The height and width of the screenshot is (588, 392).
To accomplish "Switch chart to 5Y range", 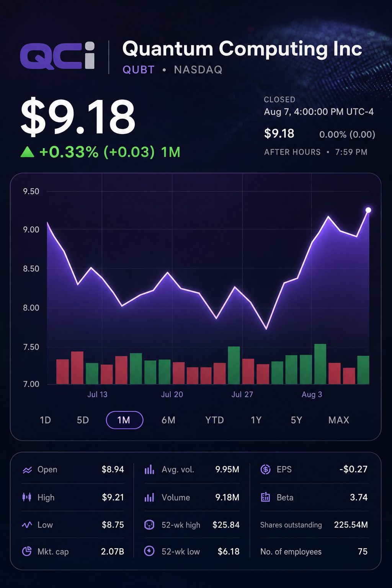I will pyautogui.click(x=296, y=420).
